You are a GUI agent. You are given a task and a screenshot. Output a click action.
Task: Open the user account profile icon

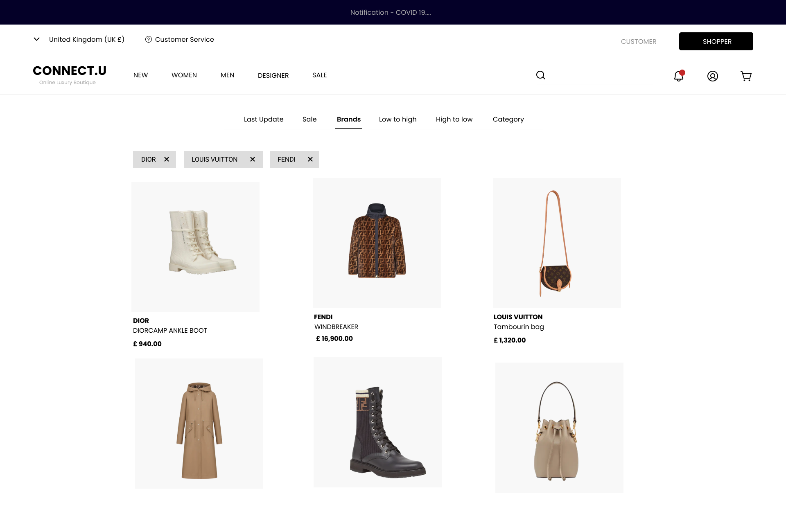[712, 76]
